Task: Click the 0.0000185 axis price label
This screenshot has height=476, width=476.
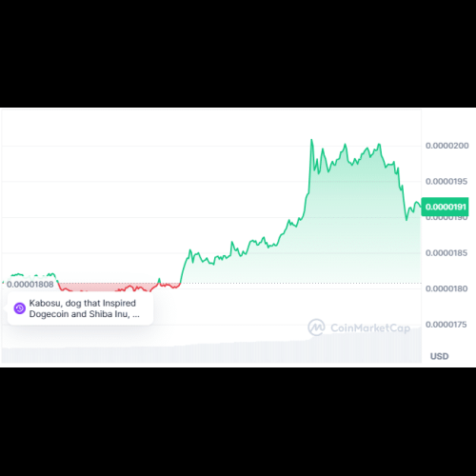Action: [446, 253]
